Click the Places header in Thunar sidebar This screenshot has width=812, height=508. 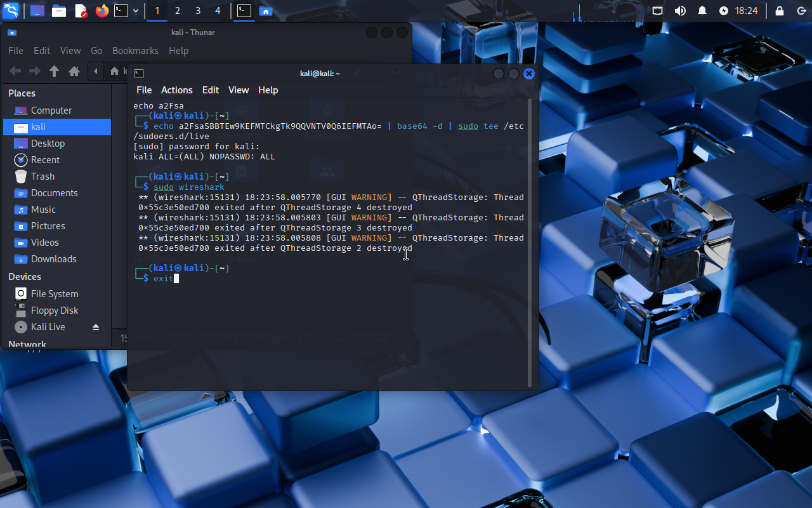pyautogui.click(x=22, y=93)
